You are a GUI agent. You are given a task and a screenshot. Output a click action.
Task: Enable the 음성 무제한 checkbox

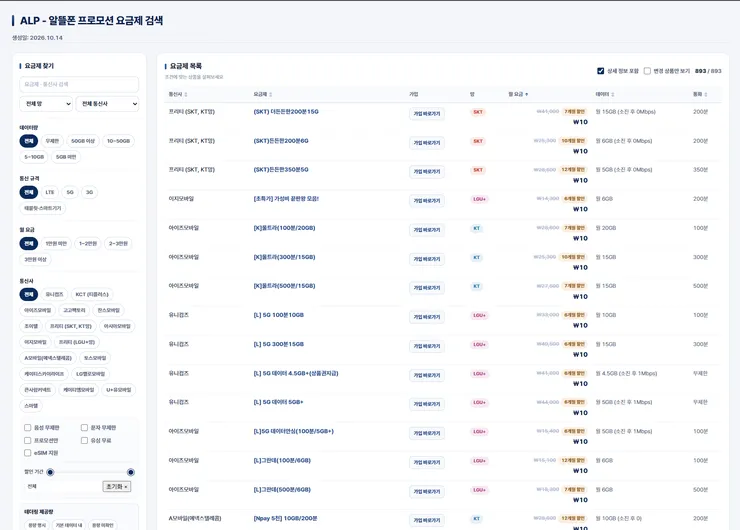[27, 428]
